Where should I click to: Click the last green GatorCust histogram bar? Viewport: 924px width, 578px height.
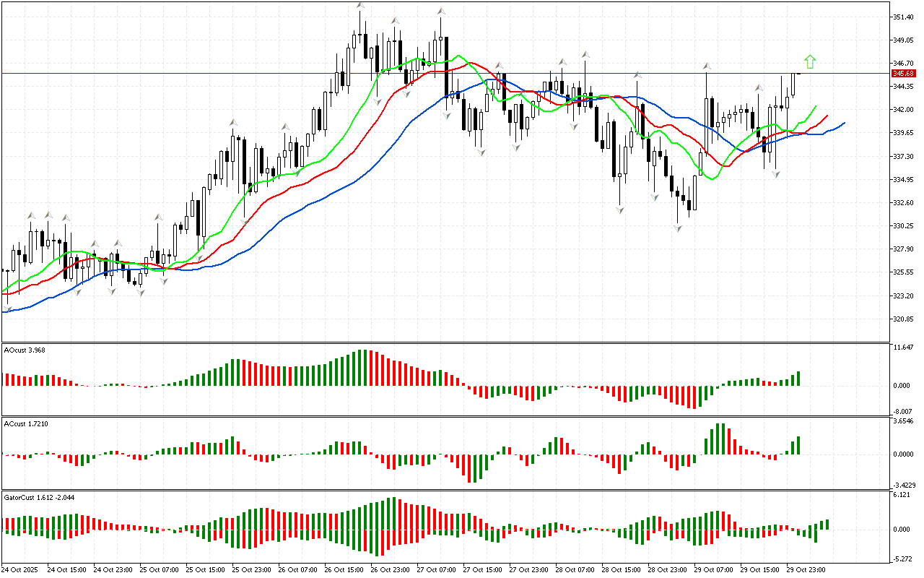click(827, 524)
